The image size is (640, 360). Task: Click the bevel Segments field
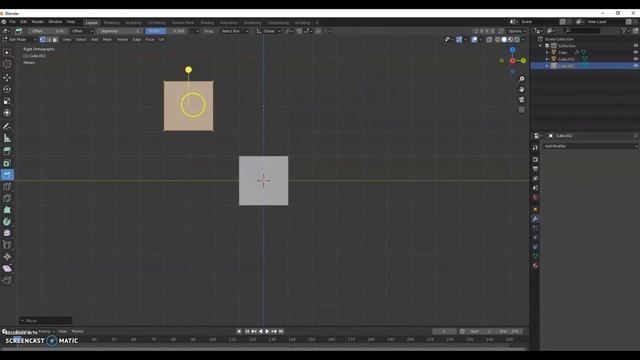120,31
